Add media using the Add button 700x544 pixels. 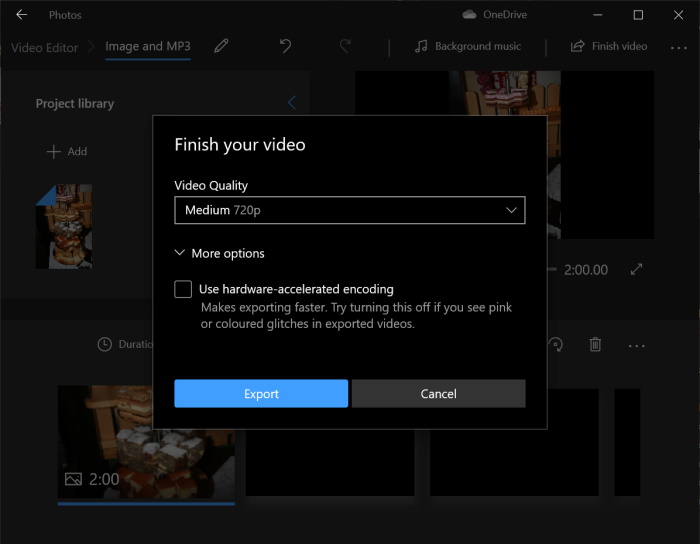[x=67, y=151]
